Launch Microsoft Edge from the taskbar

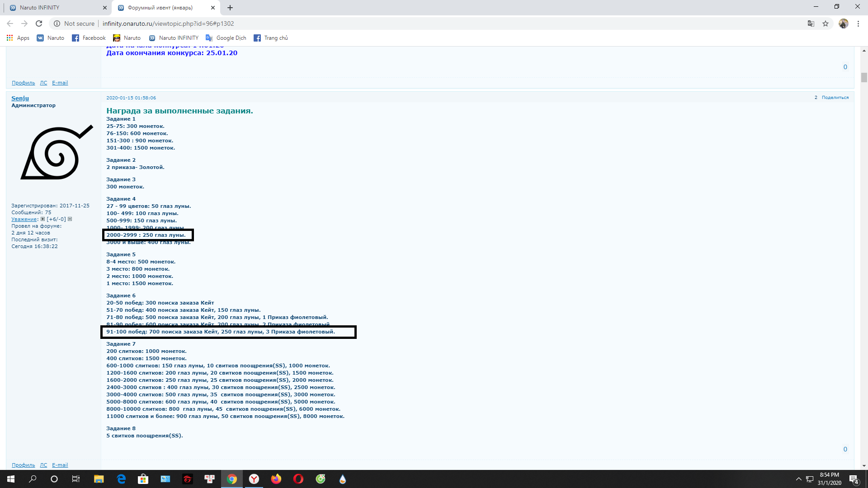tap(121, 479)
